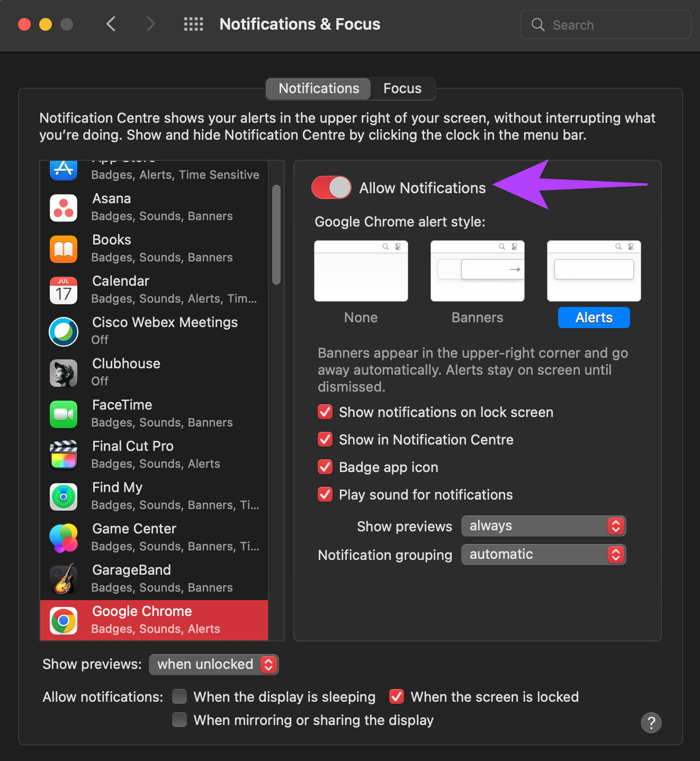Uncheck Badge app icon
Screen dimensions: 700x761
(x=325, y=467)
